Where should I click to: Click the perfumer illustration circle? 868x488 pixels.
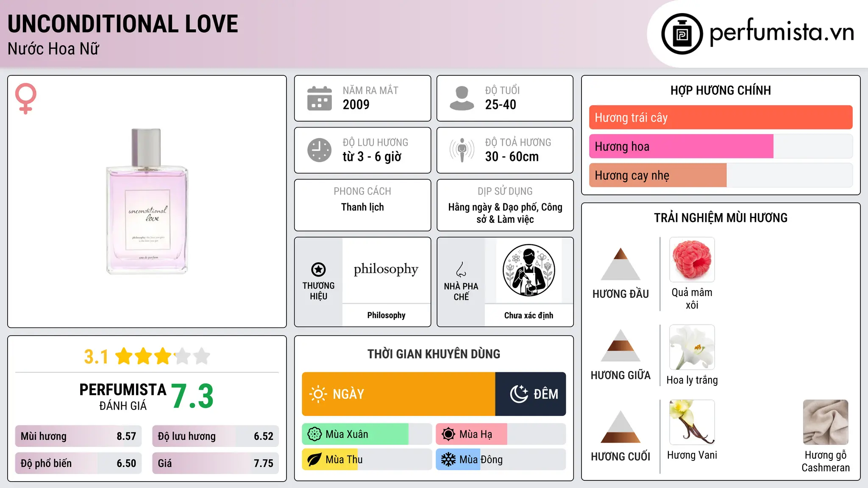(x=529, y=270)
